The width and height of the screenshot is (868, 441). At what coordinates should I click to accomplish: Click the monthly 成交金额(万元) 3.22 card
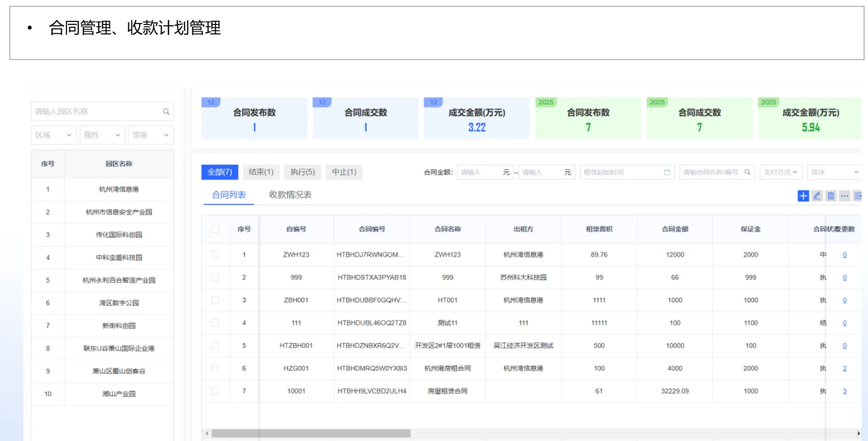(x=476, y=118)
